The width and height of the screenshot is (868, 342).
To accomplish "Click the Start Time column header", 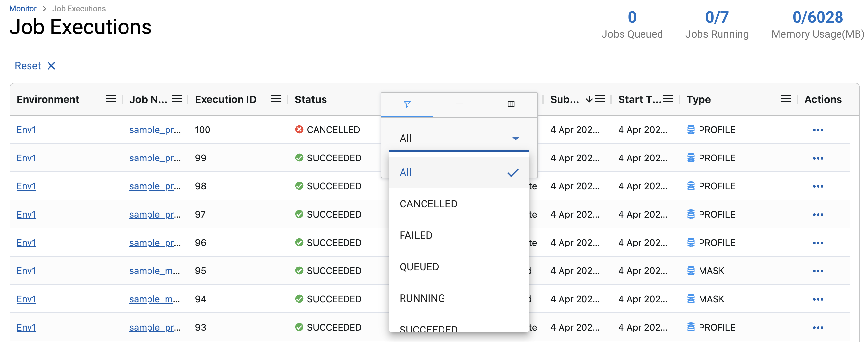I will tap(639, 99).
